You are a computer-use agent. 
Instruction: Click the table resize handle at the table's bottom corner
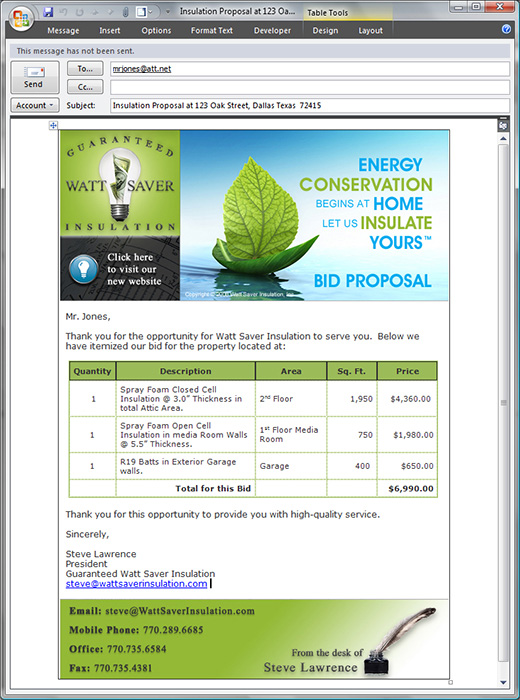(450, 682)
